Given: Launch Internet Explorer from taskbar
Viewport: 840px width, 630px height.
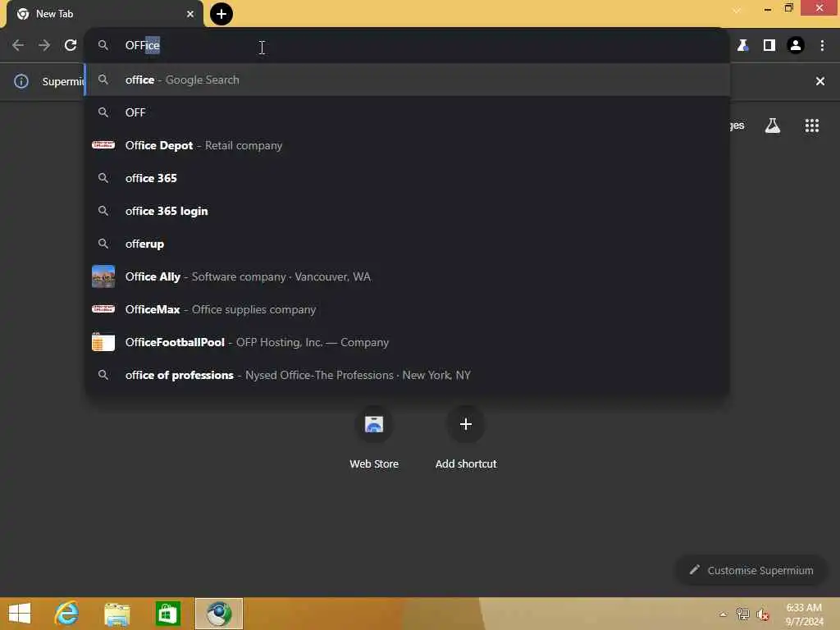Looking at the screenshot, I should tap(67, 614).
